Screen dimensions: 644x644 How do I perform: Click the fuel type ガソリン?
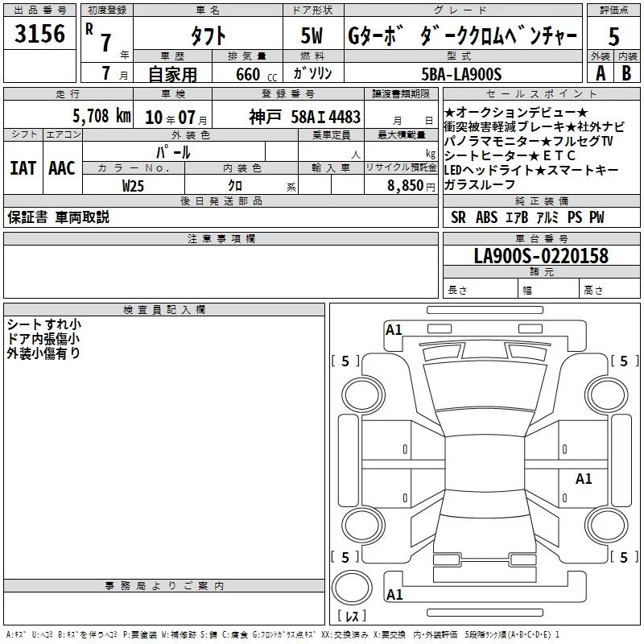pyautogui.click(x=312, y=73)
